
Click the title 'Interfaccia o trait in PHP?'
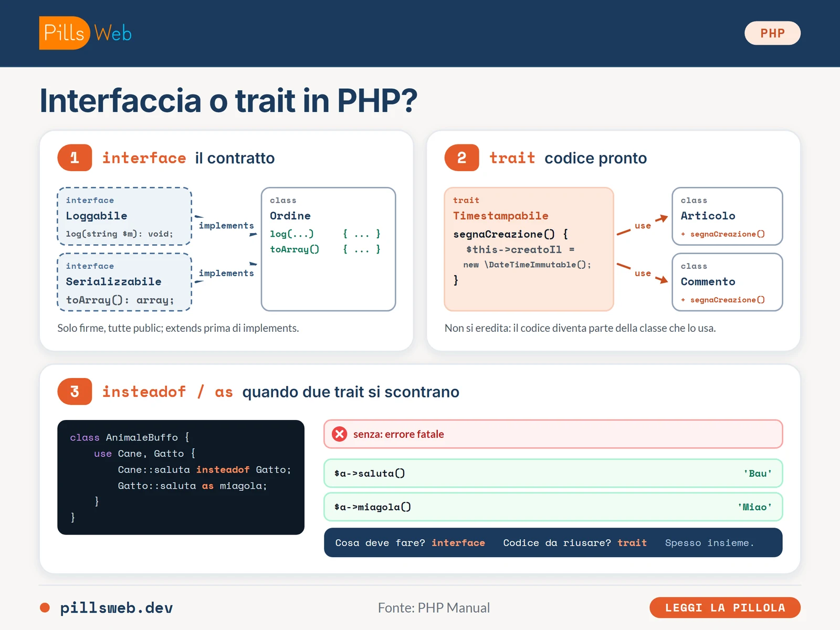point(228,100)
